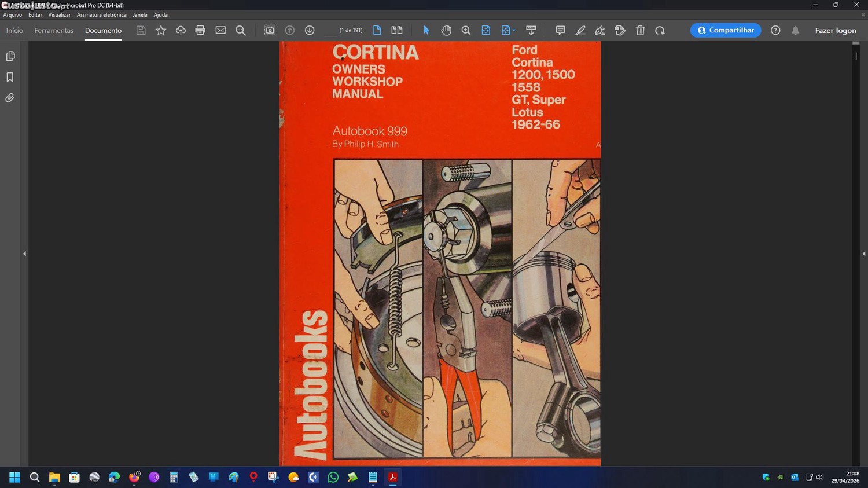Expand the left navigation pane

[24, 254]
